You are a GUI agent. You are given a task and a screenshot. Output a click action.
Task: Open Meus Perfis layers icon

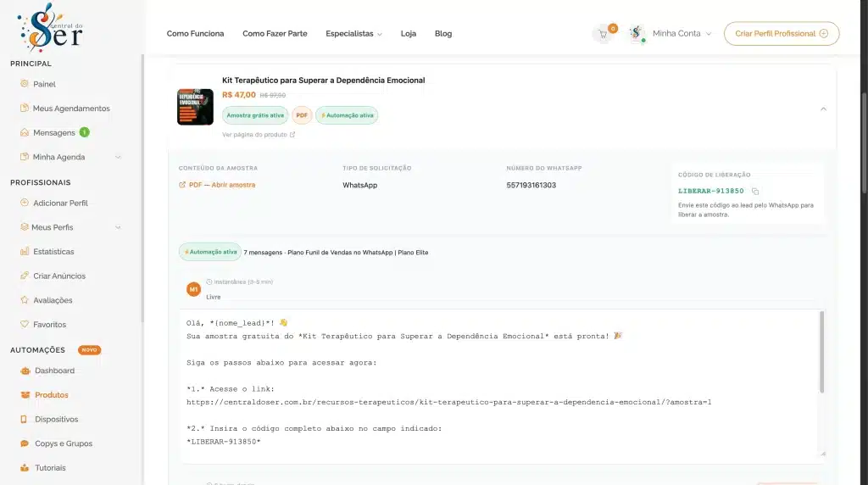coord(25,227)
